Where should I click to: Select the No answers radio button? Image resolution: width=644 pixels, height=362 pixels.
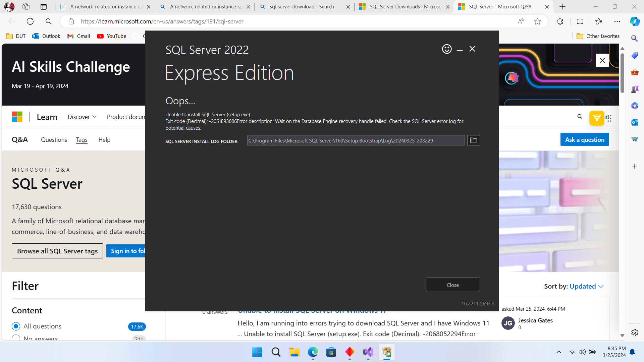16,339
